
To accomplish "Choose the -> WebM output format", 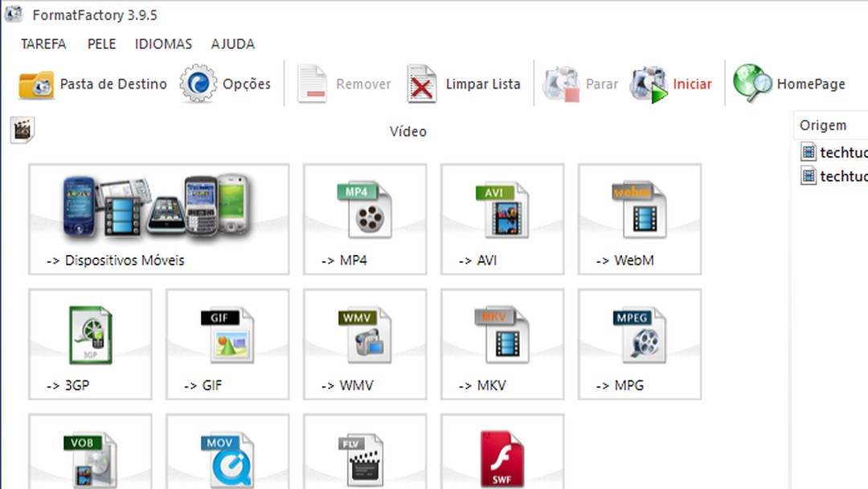I will (x=639, y=219).
